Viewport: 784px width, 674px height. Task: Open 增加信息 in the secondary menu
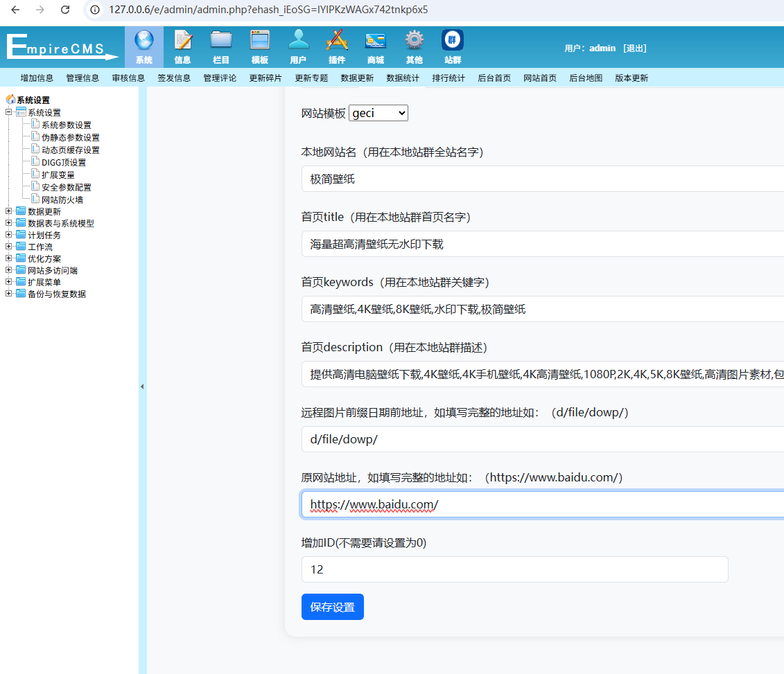pyautogui.click(x=37, y=78)
